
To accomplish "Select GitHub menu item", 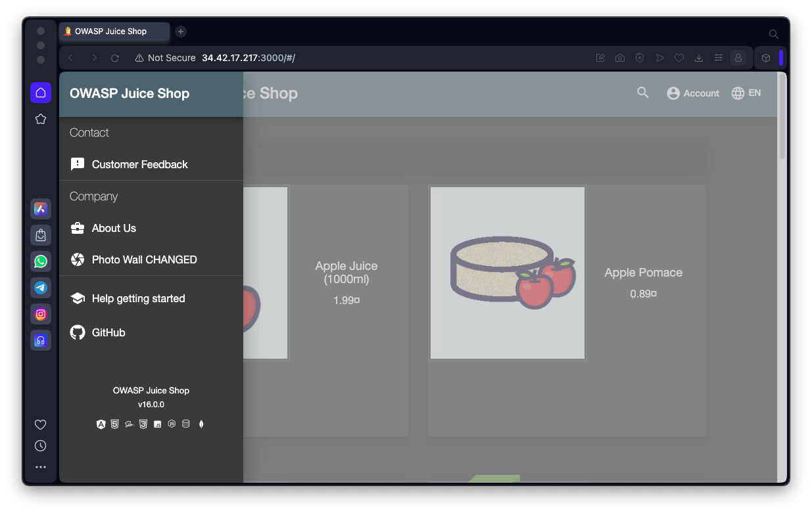I will [151, 332].
